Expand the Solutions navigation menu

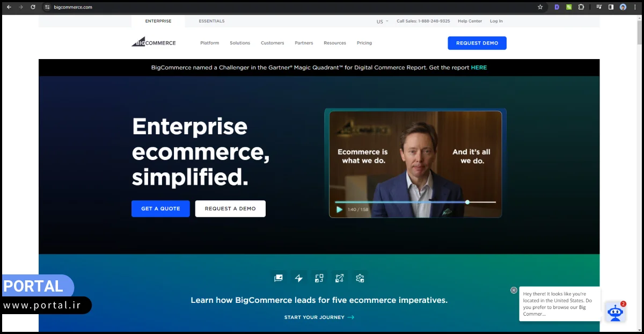240,43
